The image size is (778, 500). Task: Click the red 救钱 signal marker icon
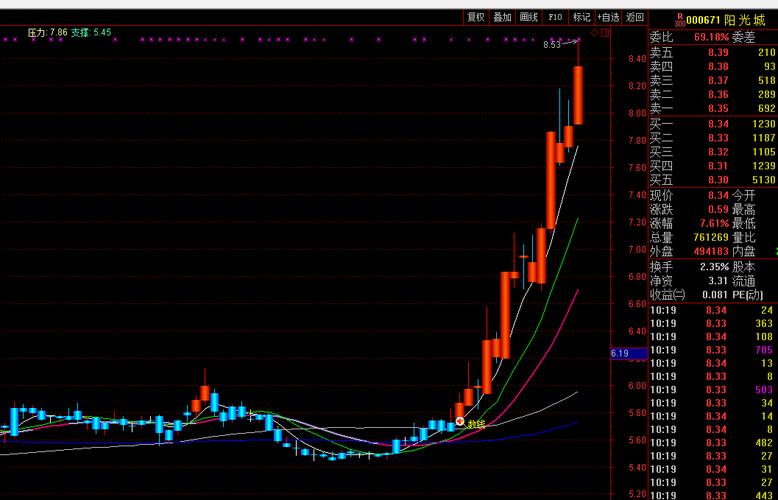[460, 423]
